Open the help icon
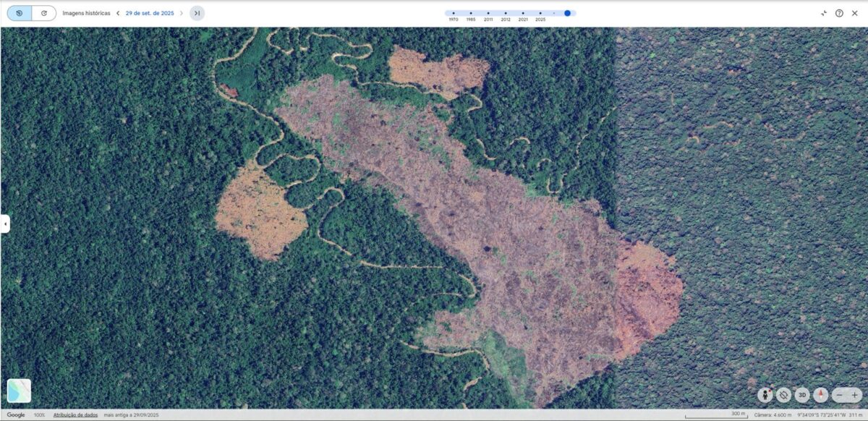868x421 pixels. 839,13
